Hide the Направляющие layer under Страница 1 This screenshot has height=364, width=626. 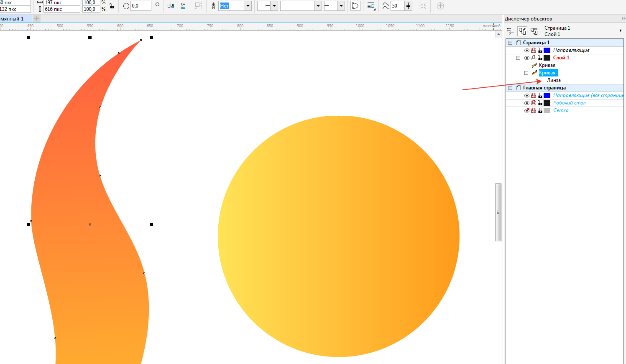527,50
